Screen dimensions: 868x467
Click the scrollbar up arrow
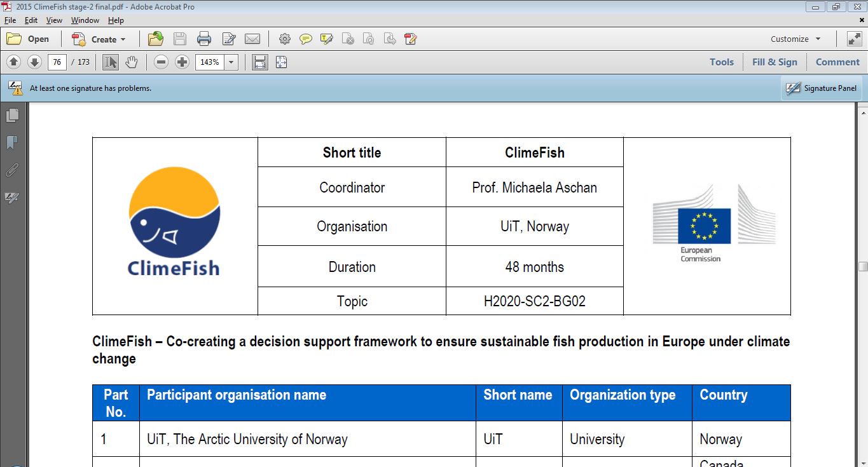pos(863,112)
